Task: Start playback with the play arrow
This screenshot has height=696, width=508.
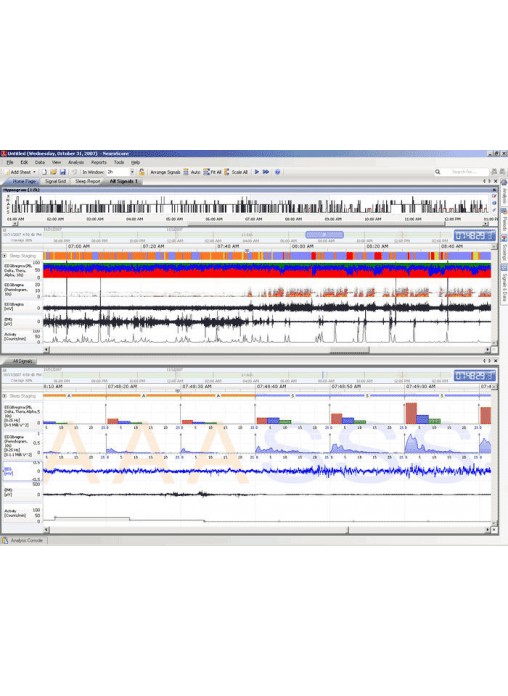Action: point(257,172)
